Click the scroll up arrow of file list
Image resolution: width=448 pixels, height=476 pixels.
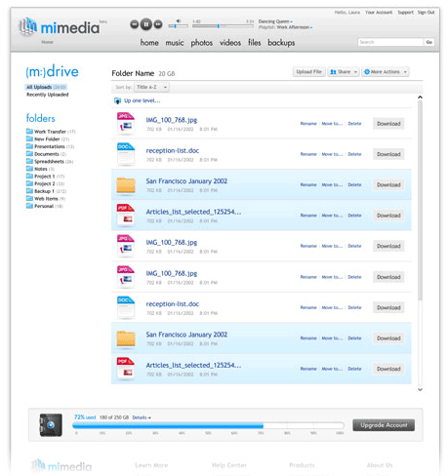[420, 98]
